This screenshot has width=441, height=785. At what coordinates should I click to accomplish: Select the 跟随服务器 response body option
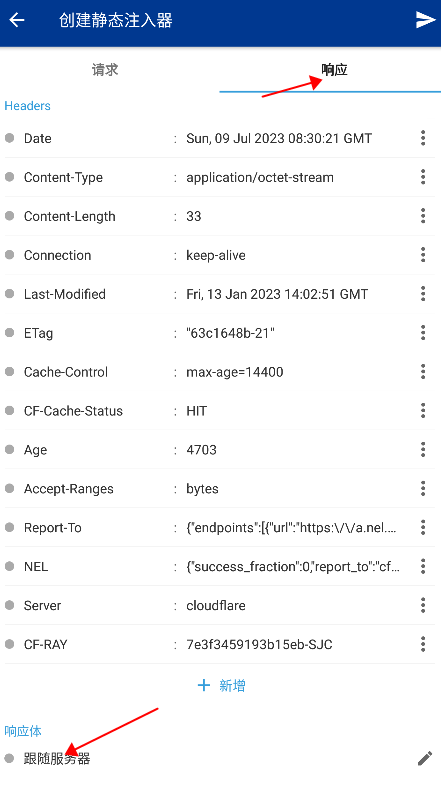[57, 758]
